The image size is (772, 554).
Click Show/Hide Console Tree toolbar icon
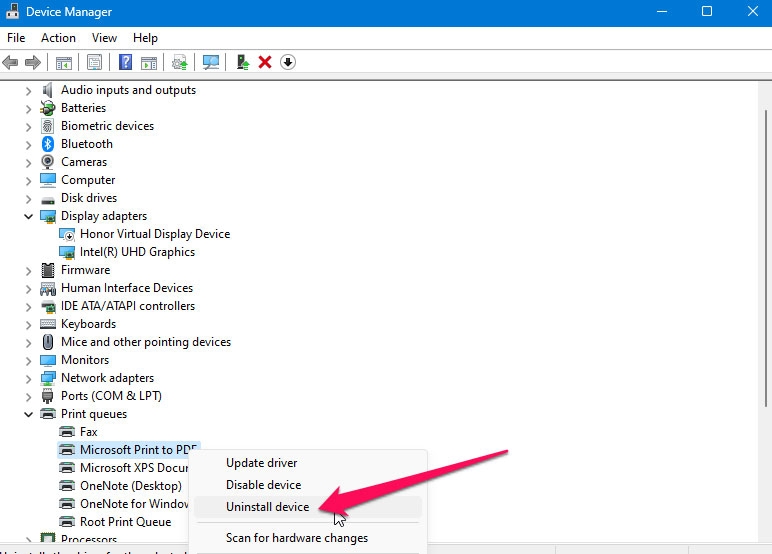tap(64, 63)
